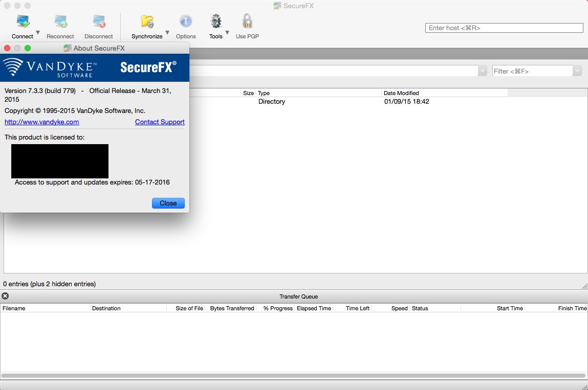The height and width of the screenshot is (390, 588).
Task: Click the Destination column header
Action: 106,308
